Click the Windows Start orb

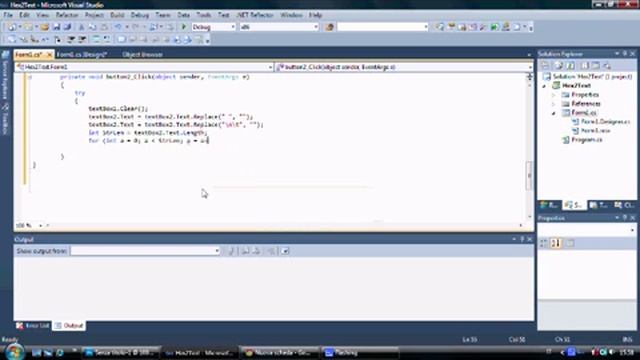tap(14, 352)
